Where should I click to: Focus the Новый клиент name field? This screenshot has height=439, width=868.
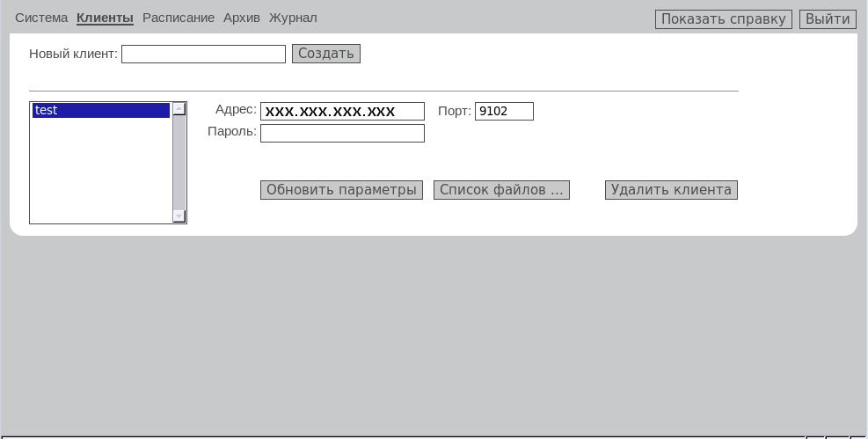point(203,55)
